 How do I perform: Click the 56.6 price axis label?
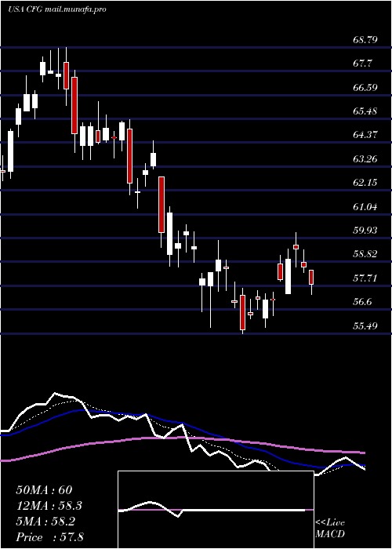363,302
